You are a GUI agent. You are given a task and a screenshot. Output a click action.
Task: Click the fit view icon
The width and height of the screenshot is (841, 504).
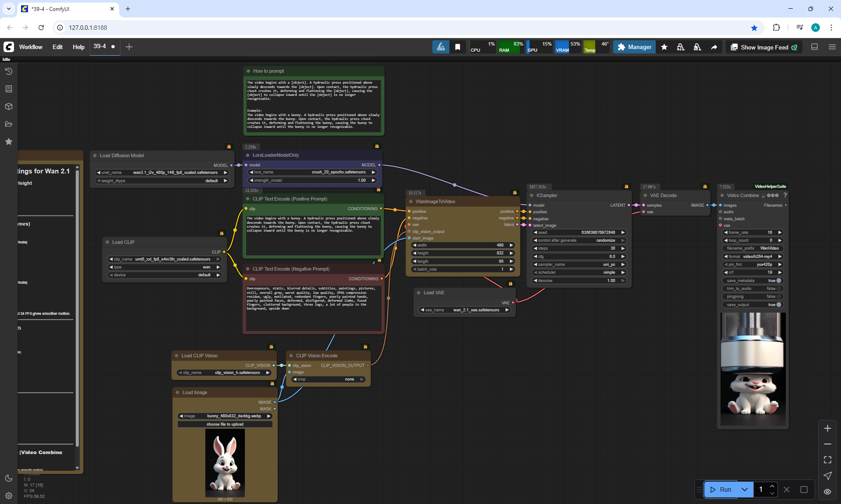coord(827,460)
